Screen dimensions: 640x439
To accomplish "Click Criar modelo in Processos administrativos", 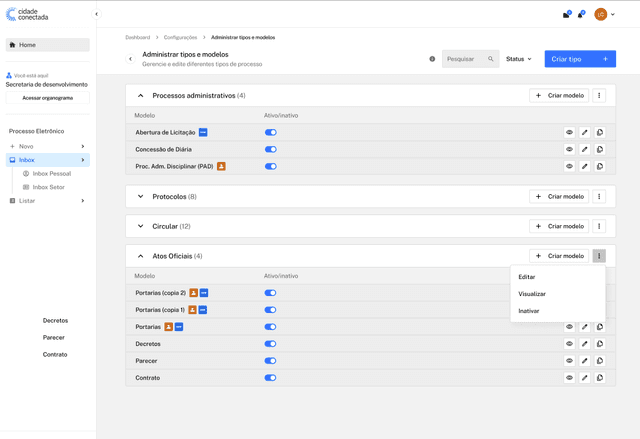I will [559, 95].
